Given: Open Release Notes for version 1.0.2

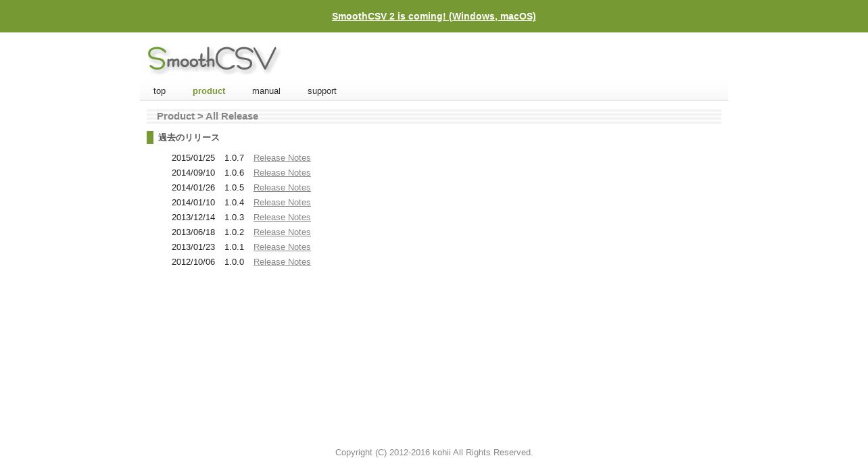Looking at the screenshot, I should click(282, 232).
